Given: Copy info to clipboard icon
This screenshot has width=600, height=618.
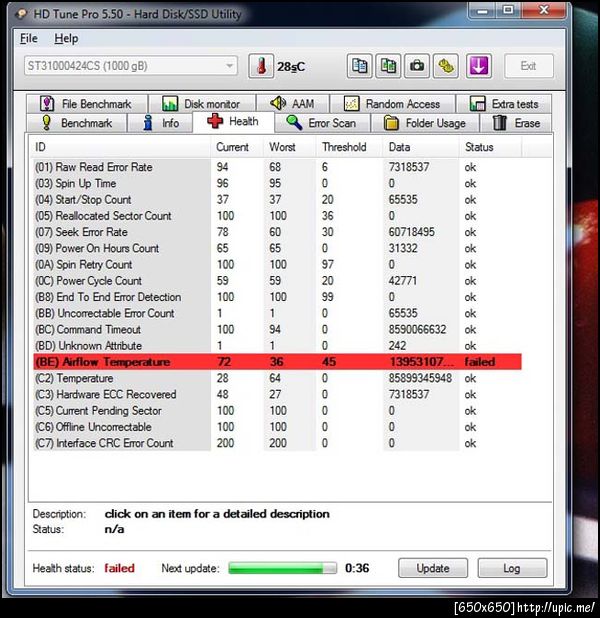Looking at the screenshot, I should pos(360,66).
